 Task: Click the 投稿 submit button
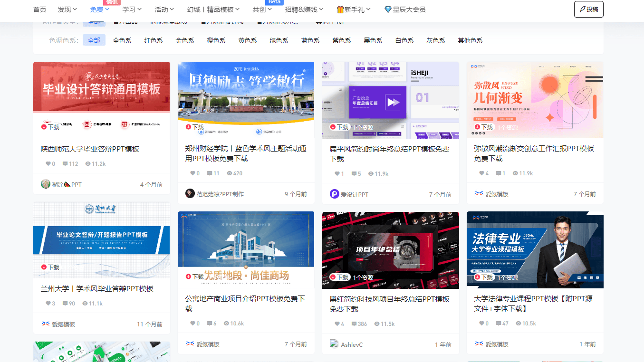point(588,9)
